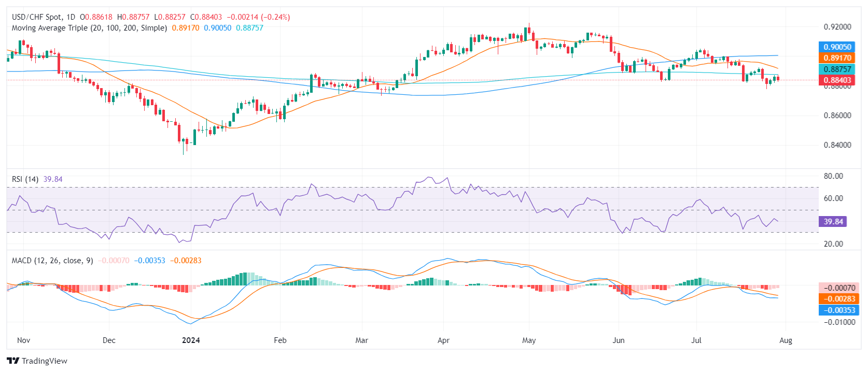Viewport: 868px width, 372px height.
Task: Click the Apr label on time axis
Action: pyautogui.click(x=443, y=340)
